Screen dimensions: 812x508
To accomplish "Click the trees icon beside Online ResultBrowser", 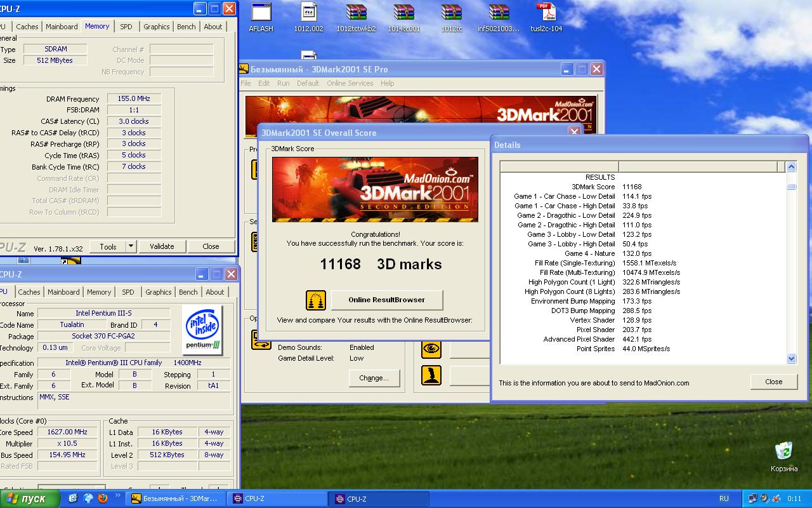I will click(316, 300).
